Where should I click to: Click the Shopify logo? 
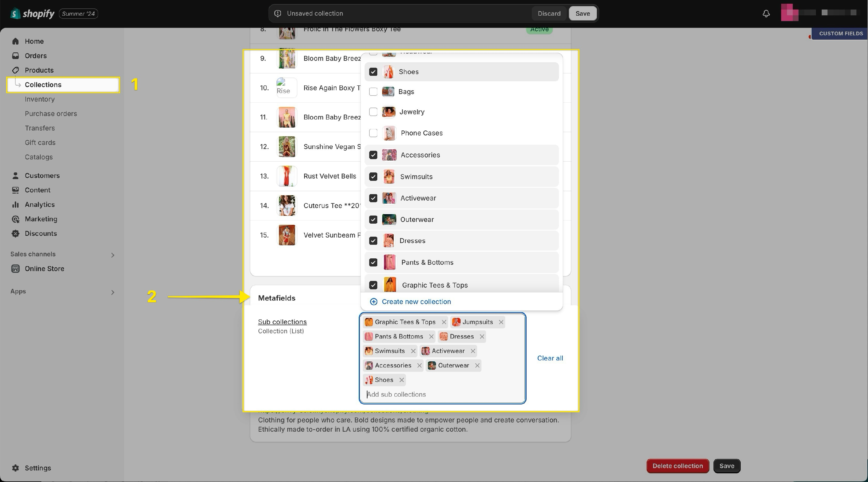[32, 14]
